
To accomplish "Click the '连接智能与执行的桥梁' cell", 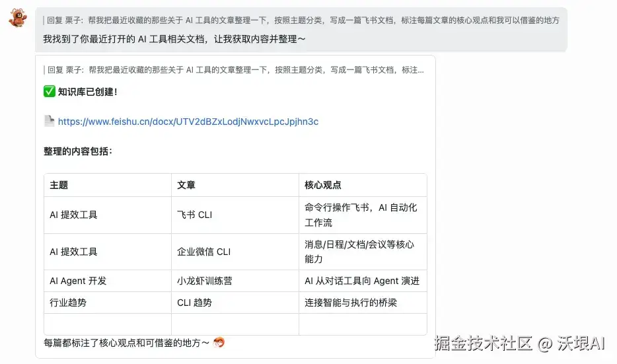I will coord(363,303).
